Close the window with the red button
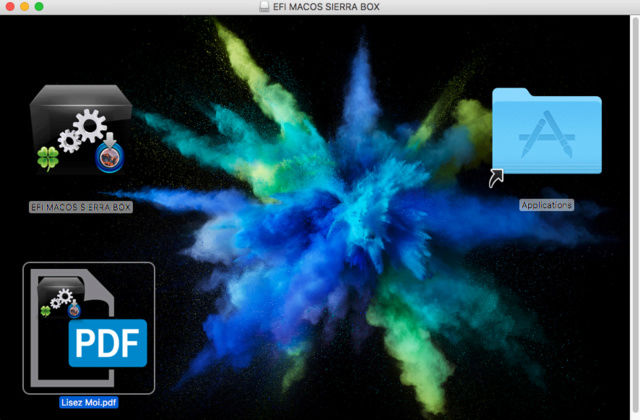 click(x=10, y=7)
